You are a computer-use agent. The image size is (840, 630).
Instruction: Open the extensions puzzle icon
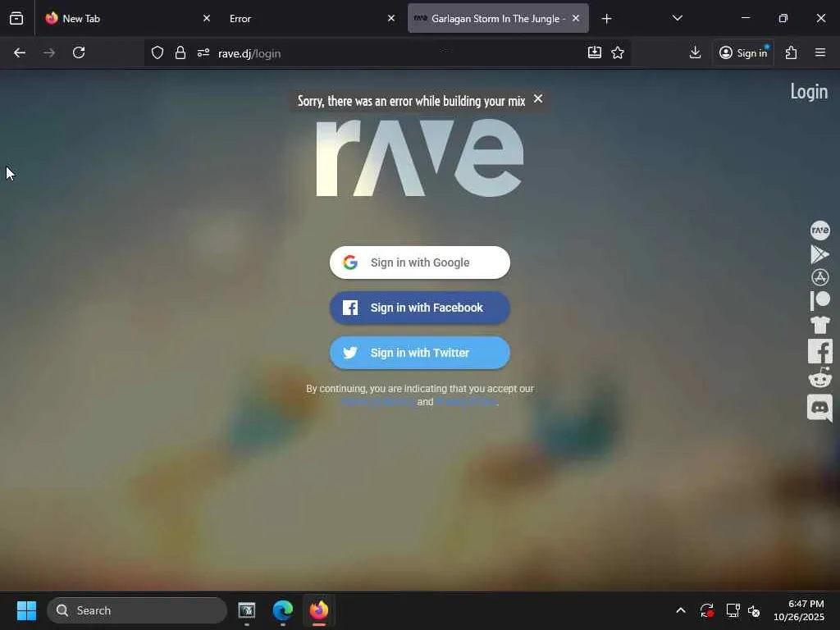[791, 52]
